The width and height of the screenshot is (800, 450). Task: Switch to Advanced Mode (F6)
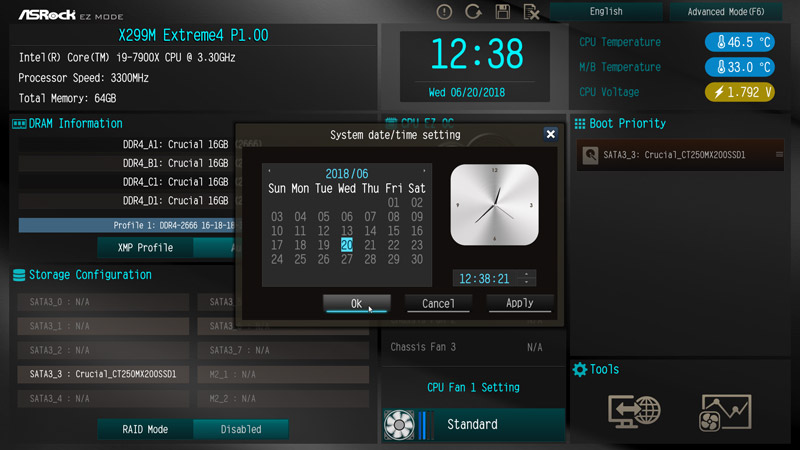coord(726,12)
